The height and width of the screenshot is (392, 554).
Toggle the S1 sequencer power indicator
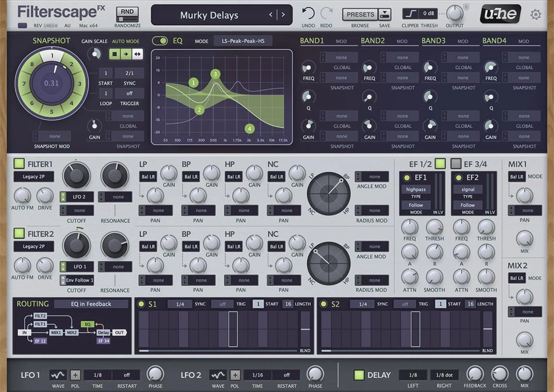[141, 304]
